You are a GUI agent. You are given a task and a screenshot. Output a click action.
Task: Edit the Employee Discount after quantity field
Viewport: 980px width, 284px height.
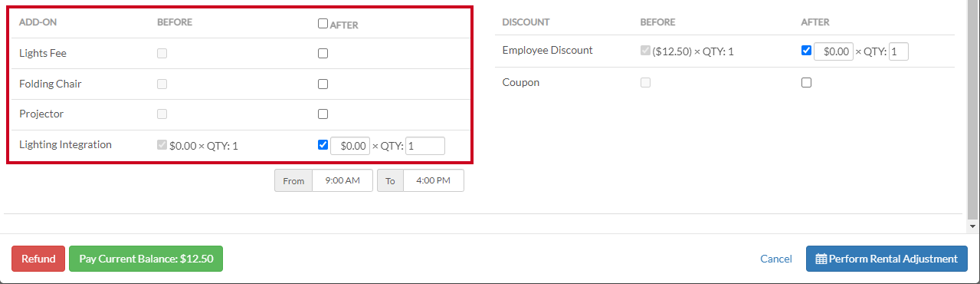coord(899,51)
